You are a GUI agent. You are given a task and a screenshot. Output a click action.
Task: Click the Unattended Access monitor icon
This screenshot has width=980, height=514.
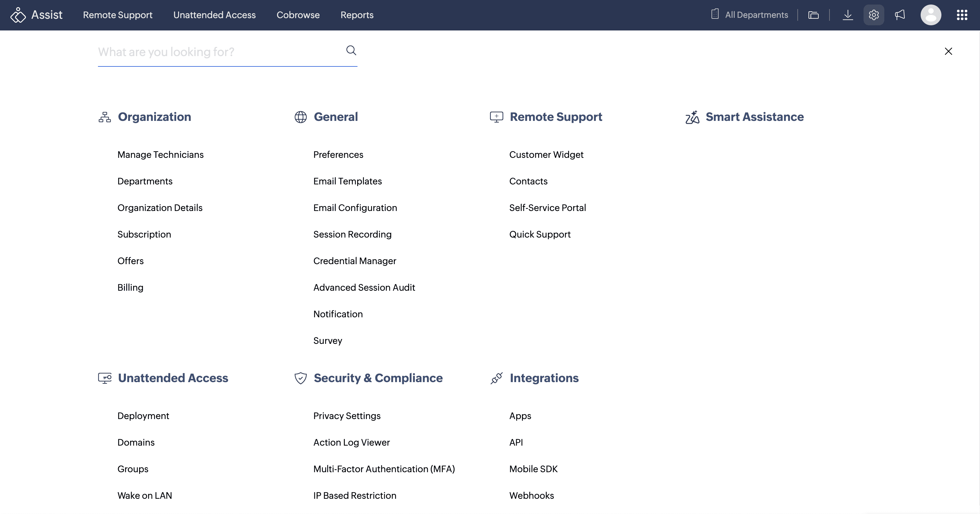click(x=105, y=378)
